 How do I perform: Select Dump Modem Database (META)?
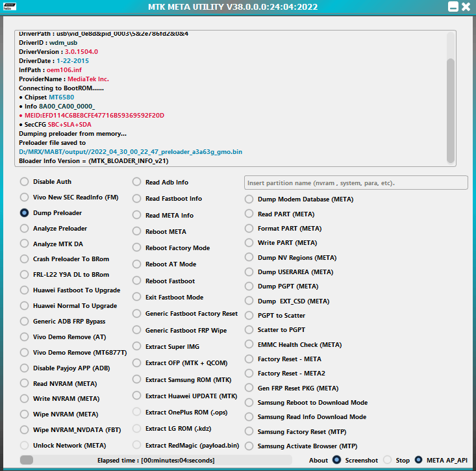[249, 199]
